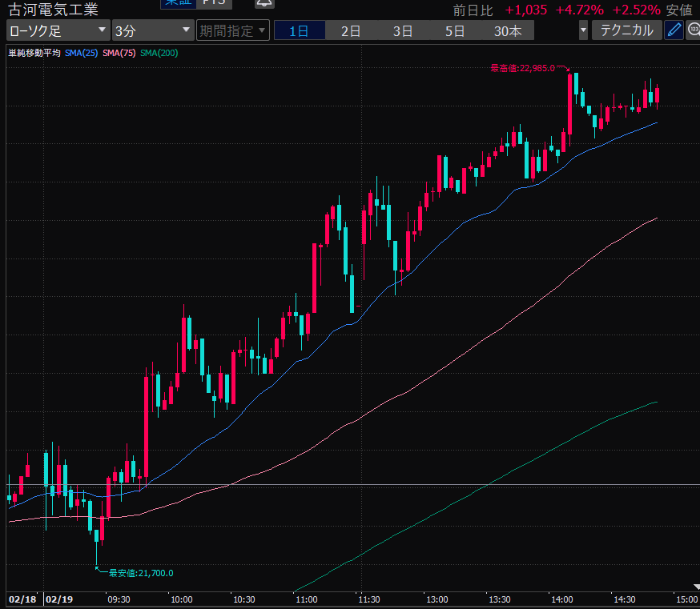This screenshot has height=609, width=700.
Task: Open the ローソク足 chart type dropdown
Action: click(58, 31)
